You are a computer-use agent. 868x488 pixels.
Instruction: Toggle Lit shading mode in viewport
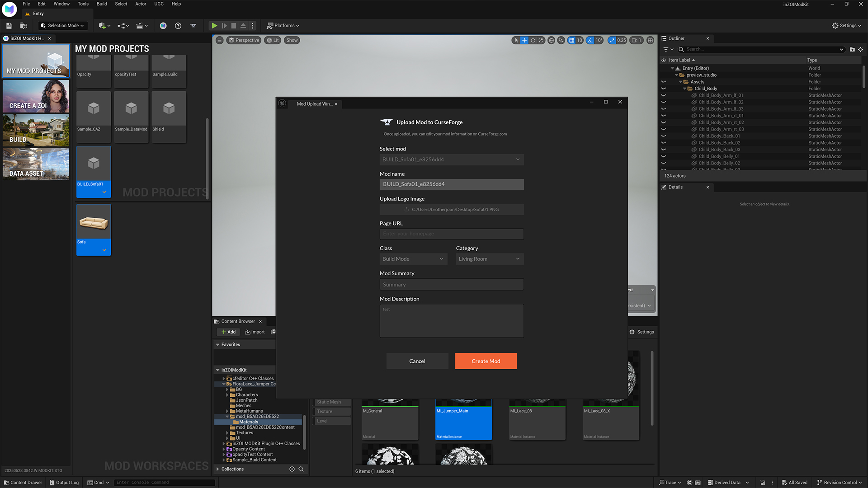(x=273, y=40)
